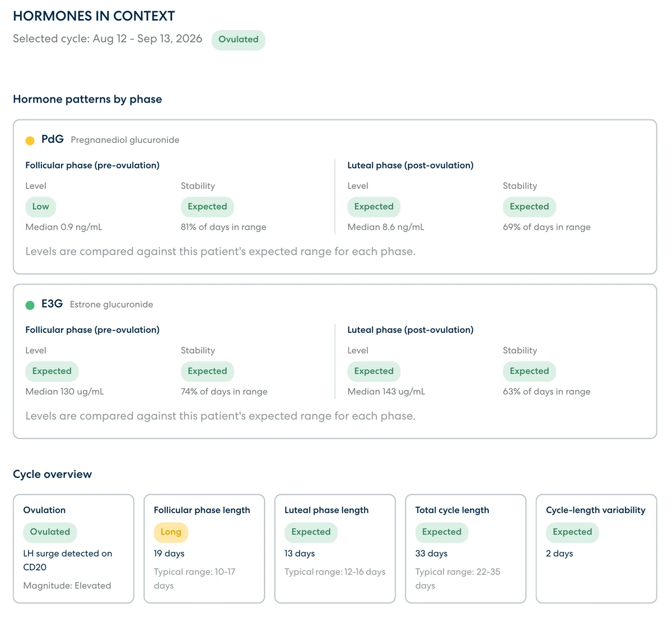Viewport: 672px width, 617px height.
Task: Click 'Typical range: 12-16 days' text
Action: tap(335, 572)
